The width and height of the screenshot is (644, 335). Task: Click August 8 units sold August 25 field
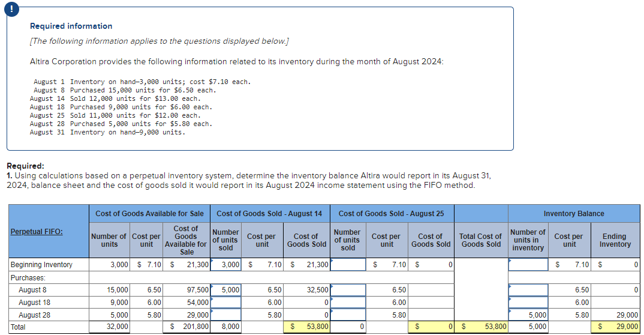tap(348, 290)
